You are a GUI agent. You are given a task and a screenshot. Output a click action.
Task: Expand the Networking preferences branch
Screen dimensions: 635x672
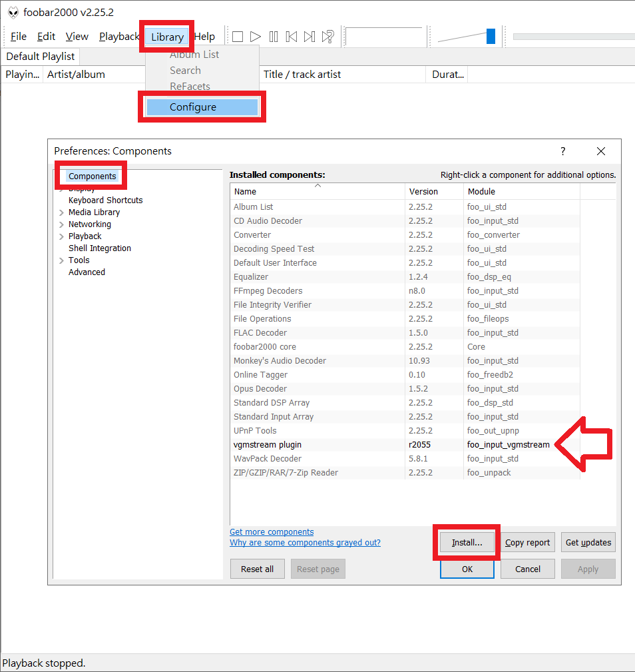pos(61,224)
